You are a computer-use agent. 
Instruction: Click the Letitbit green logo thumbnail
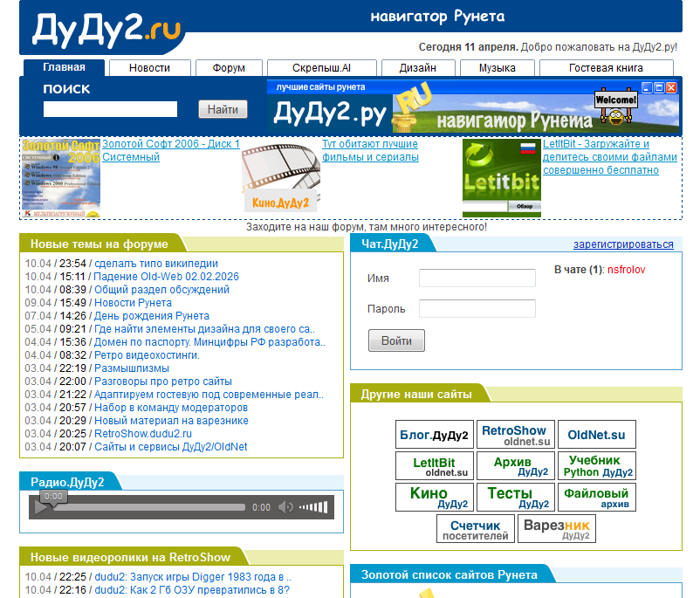click(x=501, y=178)
